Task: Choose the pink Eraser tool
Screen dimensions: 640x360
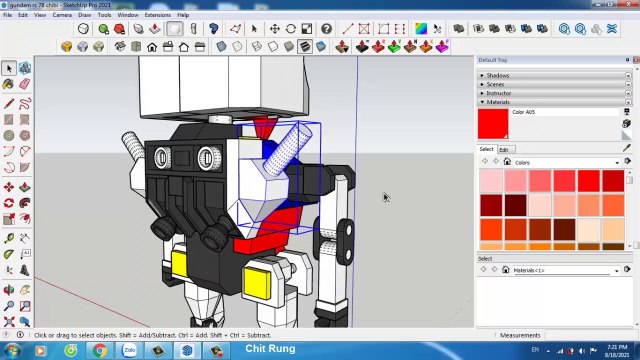Action: click(x=25, y=84)
